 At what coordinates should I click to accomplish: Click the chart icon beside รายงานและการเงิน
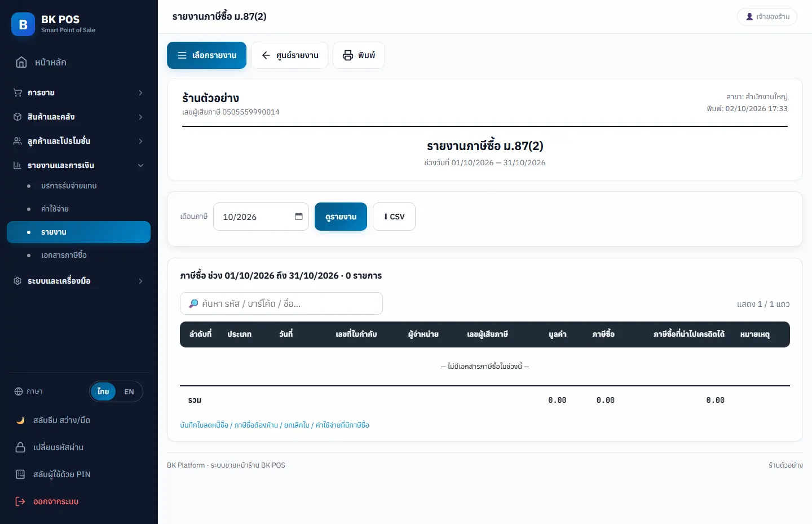pos(17,165)
